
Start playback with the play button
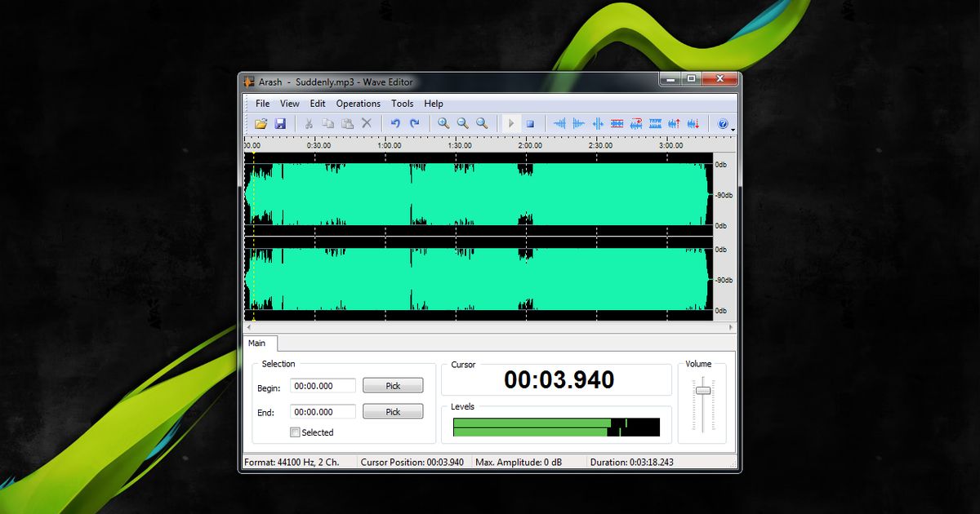coord(510,123)
